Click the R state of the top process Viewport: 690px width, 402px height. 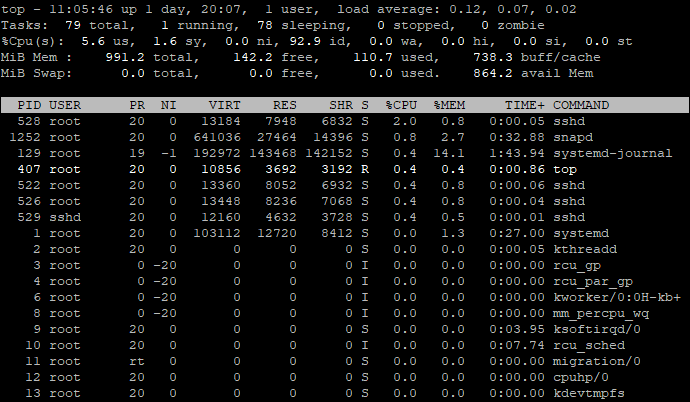365,169
